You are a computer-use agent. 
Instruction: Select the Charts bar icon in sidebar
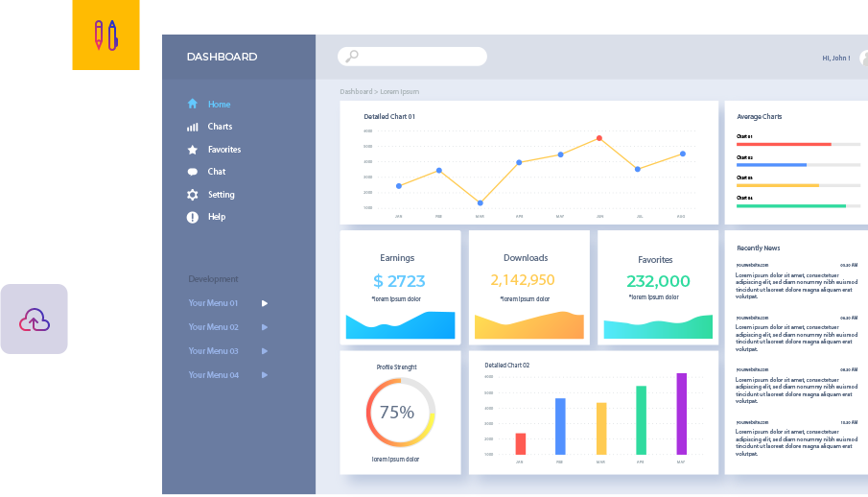point(192,127)
